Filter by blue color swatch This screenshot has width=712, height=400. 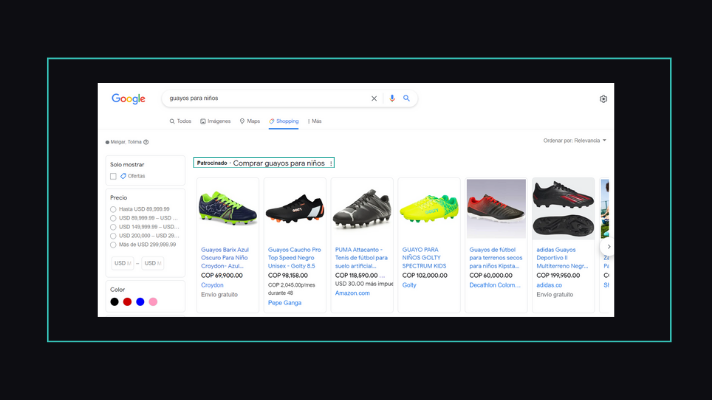pos(140,302)
